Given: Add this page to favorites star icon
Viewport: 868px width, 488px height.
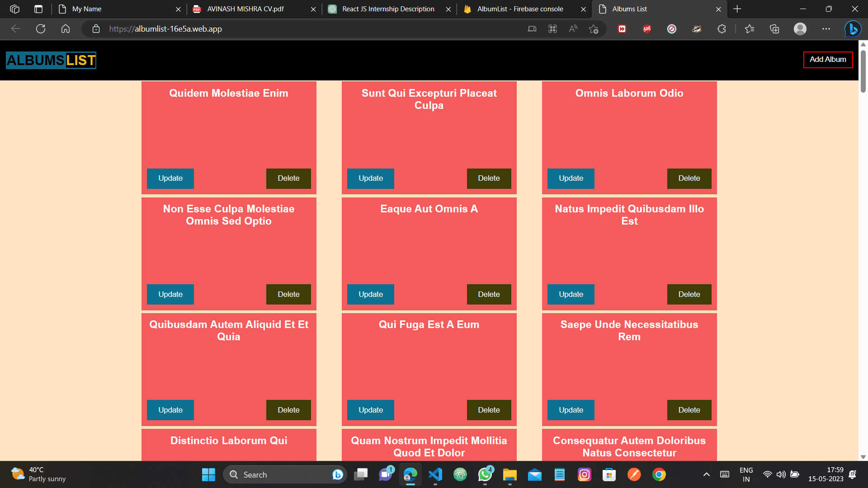Looking at the screenshot, I should 594,29.
